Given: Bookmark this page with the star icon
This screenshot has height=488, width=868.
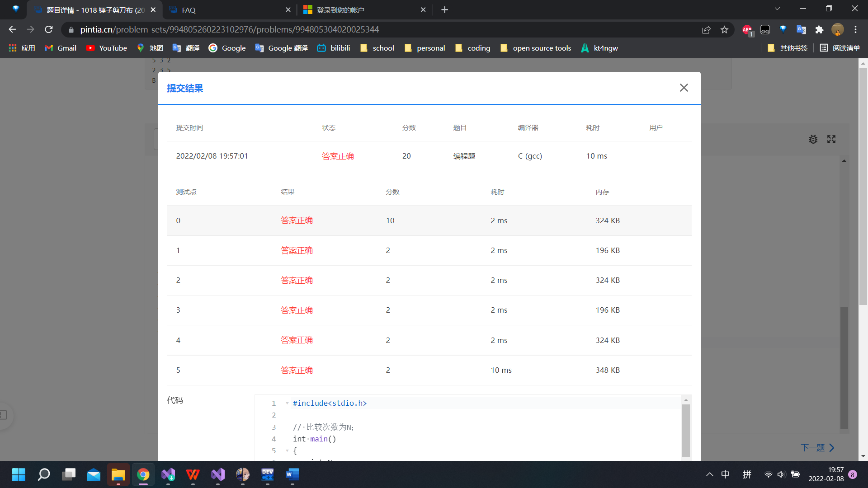Looking at the screenshot, I should [x=724, y=29].
